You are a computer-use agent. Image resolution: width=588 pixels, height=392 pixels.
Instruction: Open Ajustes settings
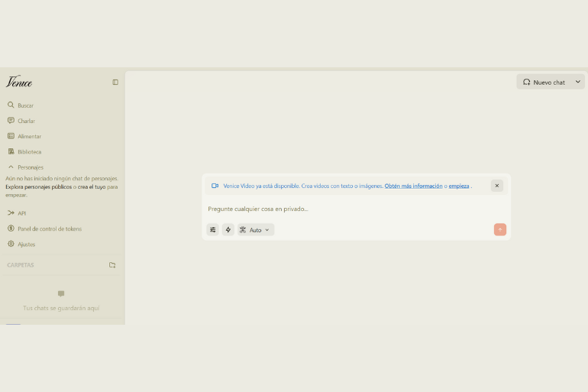pos(26,244)
